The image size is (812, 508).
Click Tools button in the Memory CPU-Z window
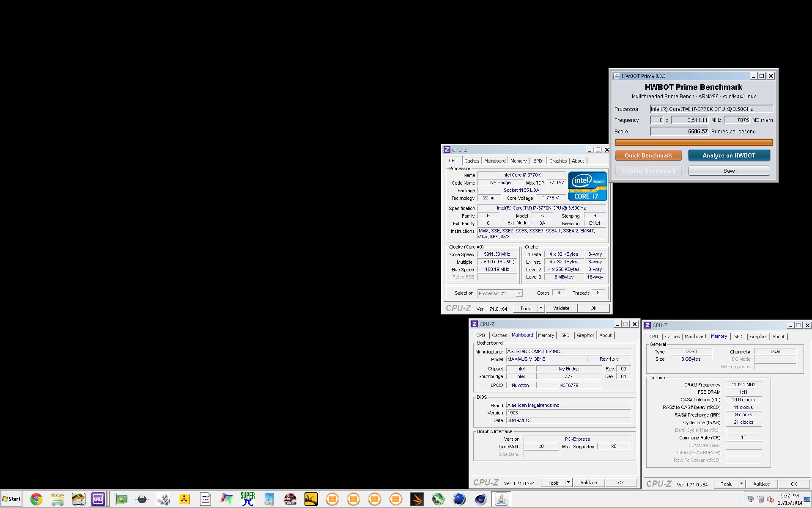point(726,484)
